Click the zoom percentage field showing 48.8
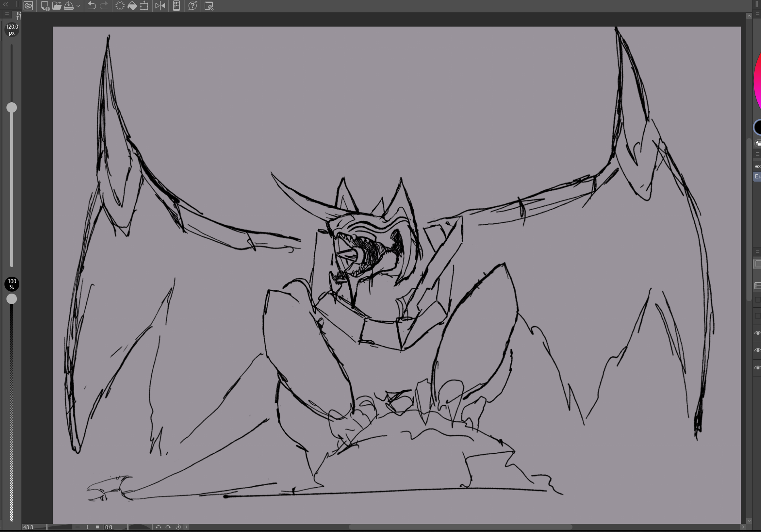Image resolution: width=761 pixels, height=532 pixels. tap(34, 527)
